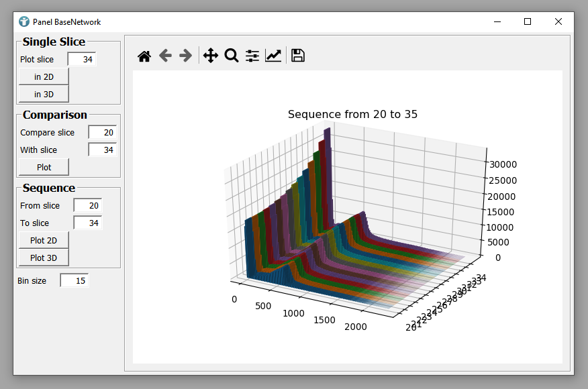Click the Panel BaseNetwork window title icon
Image resolution: width=588 pixels, height=389 pixels.
pos(24,21)
